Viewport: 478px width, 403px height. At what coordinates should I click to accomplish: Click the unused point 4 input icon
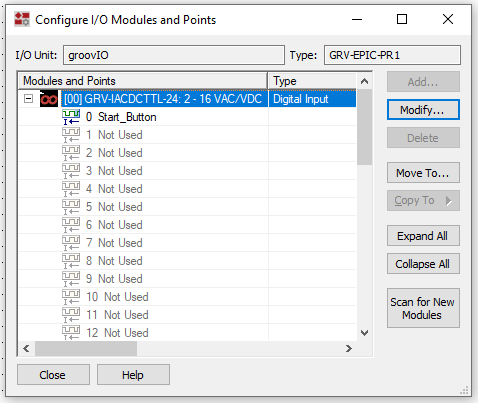click(71, 189)
